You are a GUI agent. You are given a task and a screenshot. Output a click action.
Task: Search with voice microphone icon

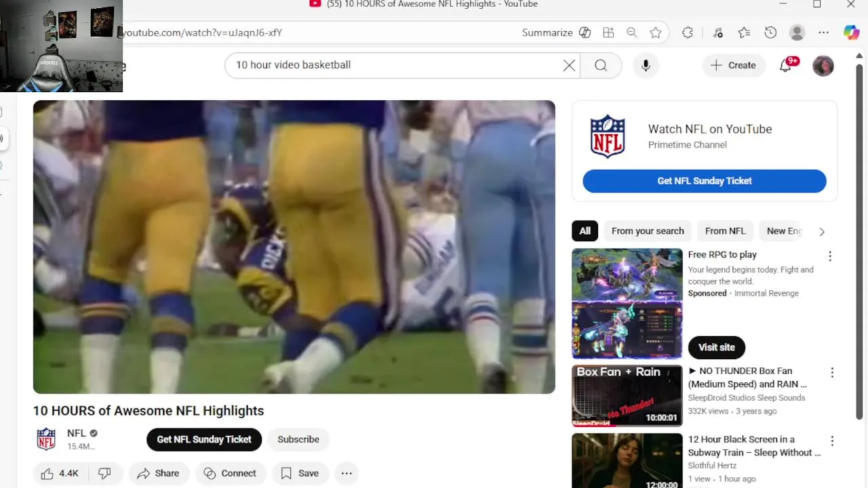pos(646,65)
